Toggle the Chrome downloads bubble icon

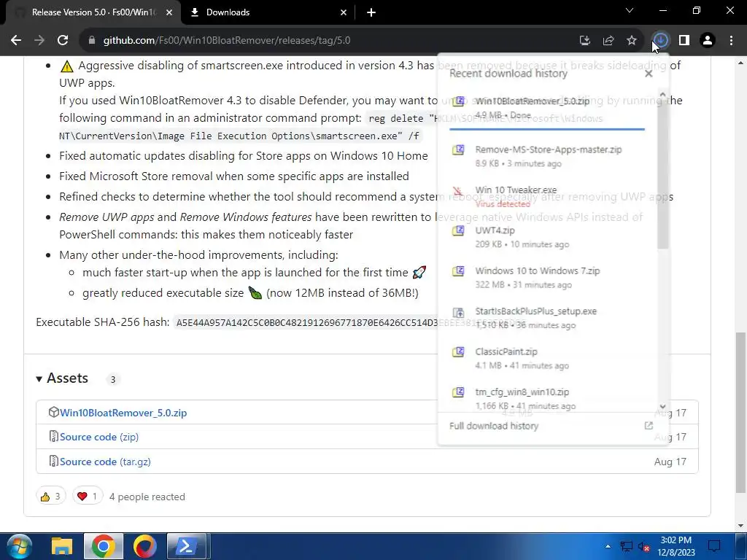pyautogui.click(x=661, y=41)
